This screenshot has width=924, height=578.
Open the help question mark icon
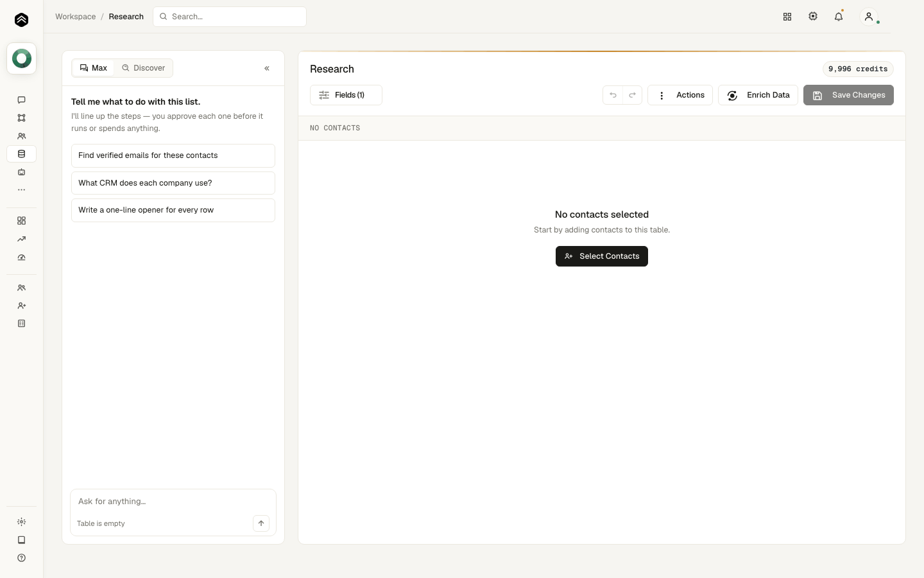21,558
